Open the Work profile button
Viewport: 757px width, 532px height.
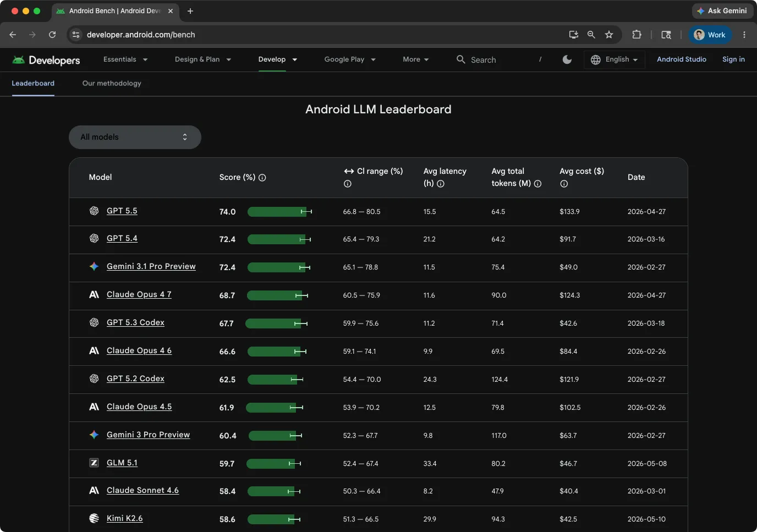[710, 35]
